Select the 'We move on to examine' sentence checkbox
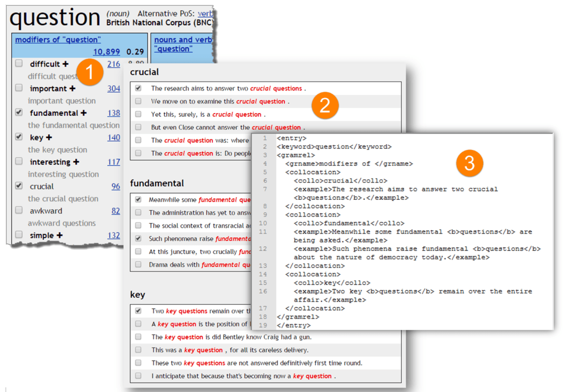The image size is (564, 392). [138, 101]
